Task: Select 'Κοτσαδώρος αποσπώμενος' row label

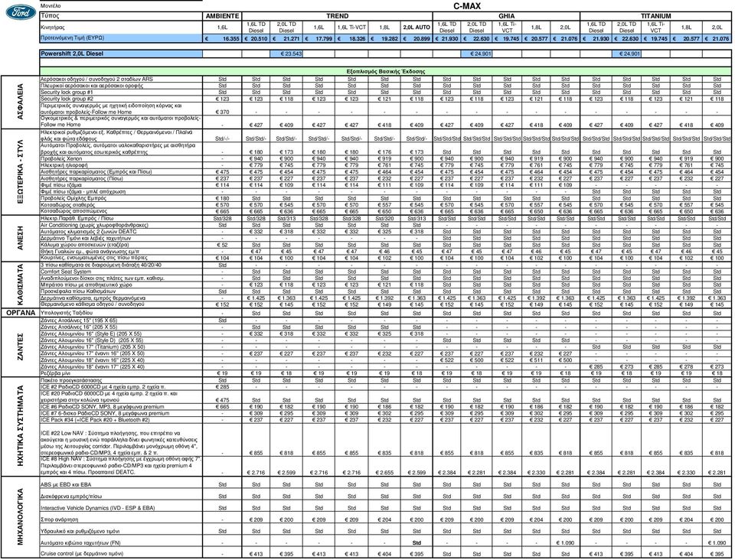Action: 73,211
